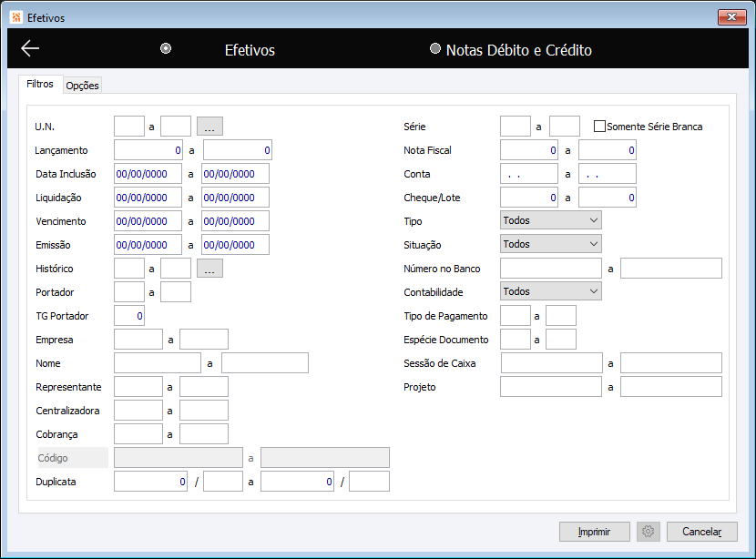Click the back arrow icon
The width and height of the screenshot is (756, 559).
(x=30, y=48)
